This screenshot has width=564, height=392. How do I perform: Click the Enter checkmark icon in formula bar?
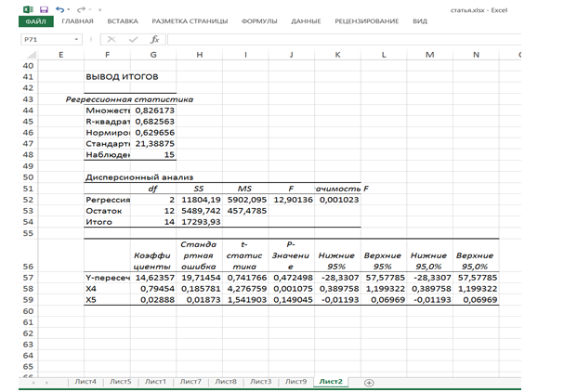[x=131, y=41]
